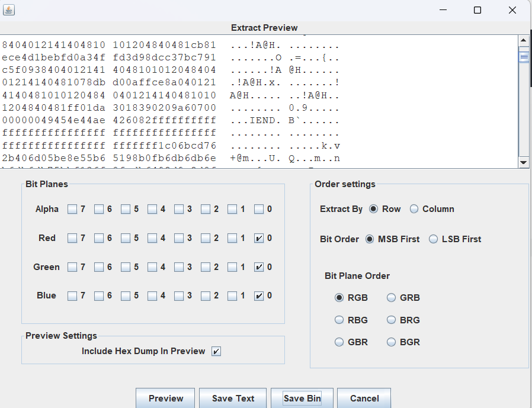This screenshot has width=532, height=408.
Task: Check Green bit plane 4
Action: click(x=152, y=267)
